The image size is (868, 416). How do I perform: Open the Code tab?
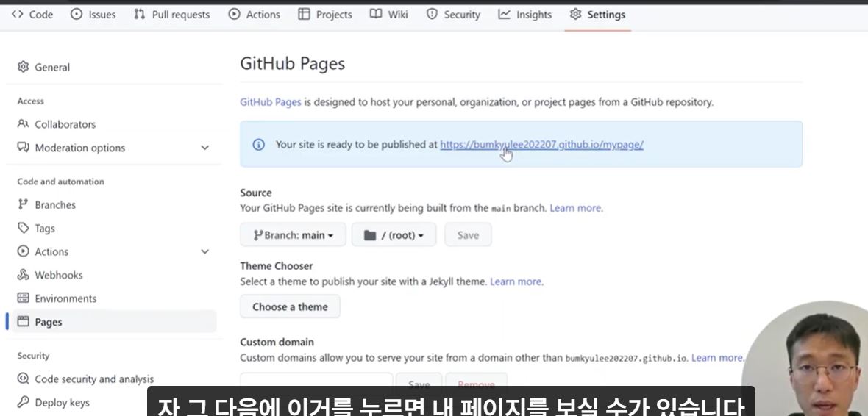(32, 15)
